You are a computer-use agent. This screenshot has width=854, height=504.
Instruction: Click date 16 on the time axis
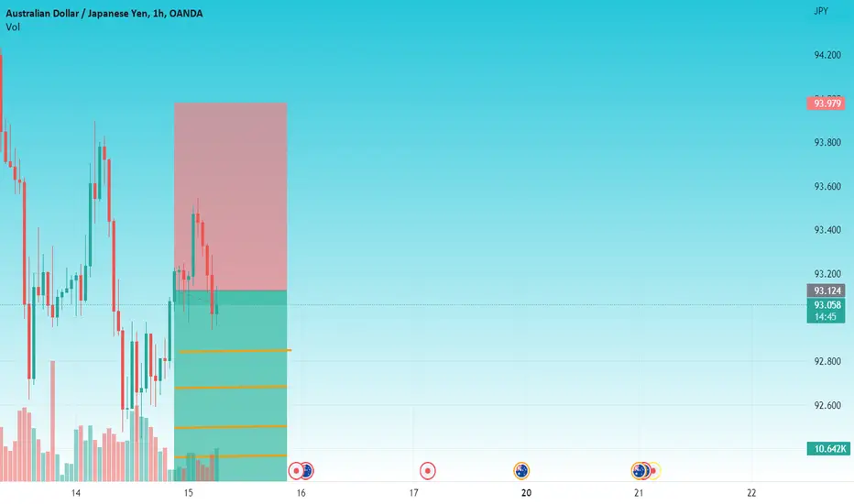(301, 493)
